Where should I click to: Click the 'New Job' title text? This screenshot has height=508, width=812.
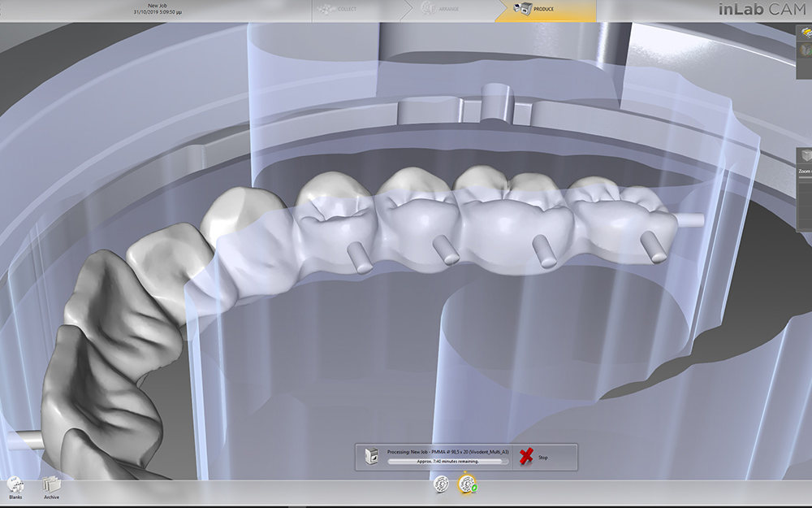click(x=158, y=6)
